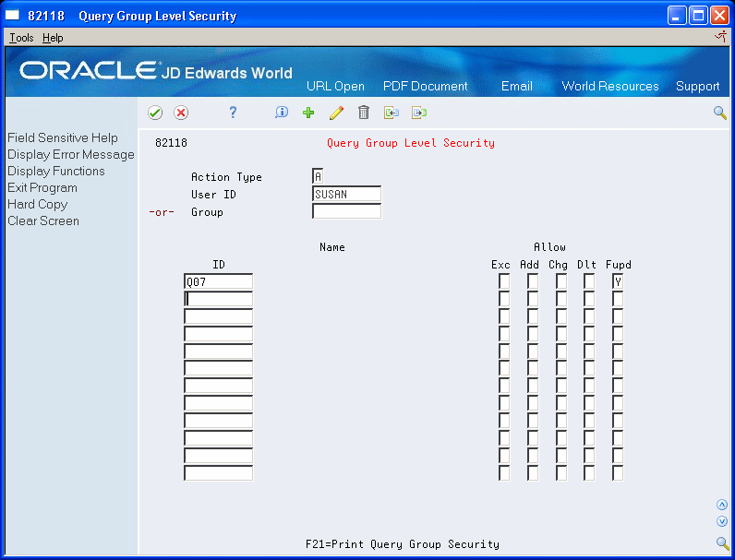The width and height of the screenshot is (735, 560).
Task: Click the previous record arrow icon
Action: click(392, 113)
